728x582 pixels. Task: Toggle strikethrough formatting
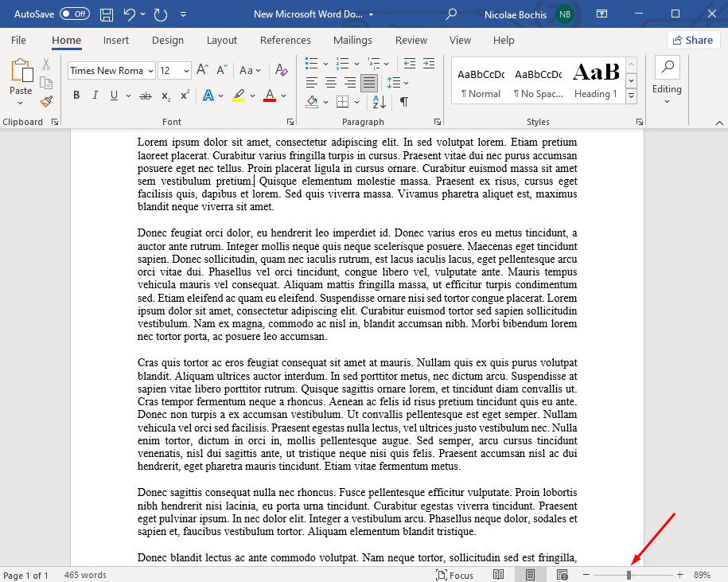coord(146,96)
